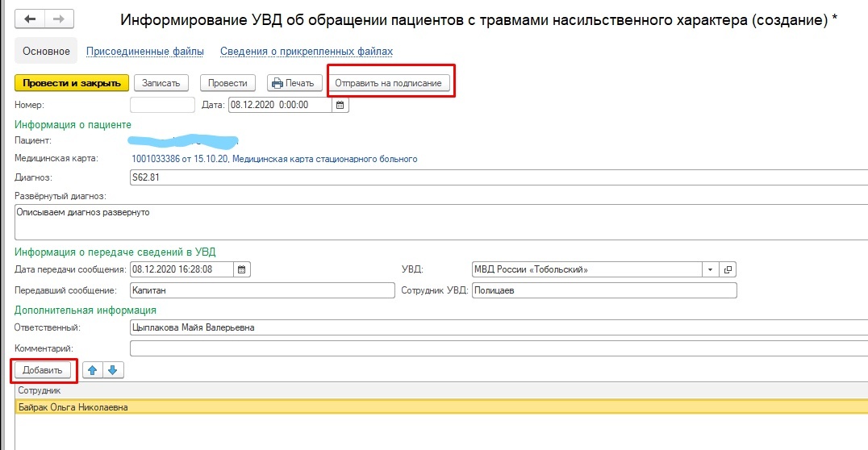Expand the УВД dropdown list
The height and width of the screenshot is (450, 868).
click(x=710, y=269)
